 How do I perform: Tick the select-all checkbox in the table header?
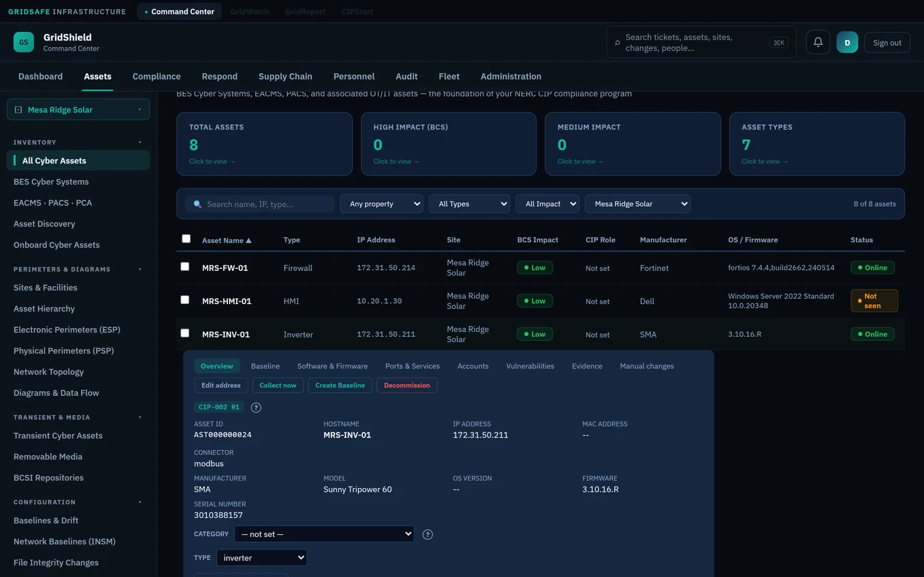(x=186, y=239)
